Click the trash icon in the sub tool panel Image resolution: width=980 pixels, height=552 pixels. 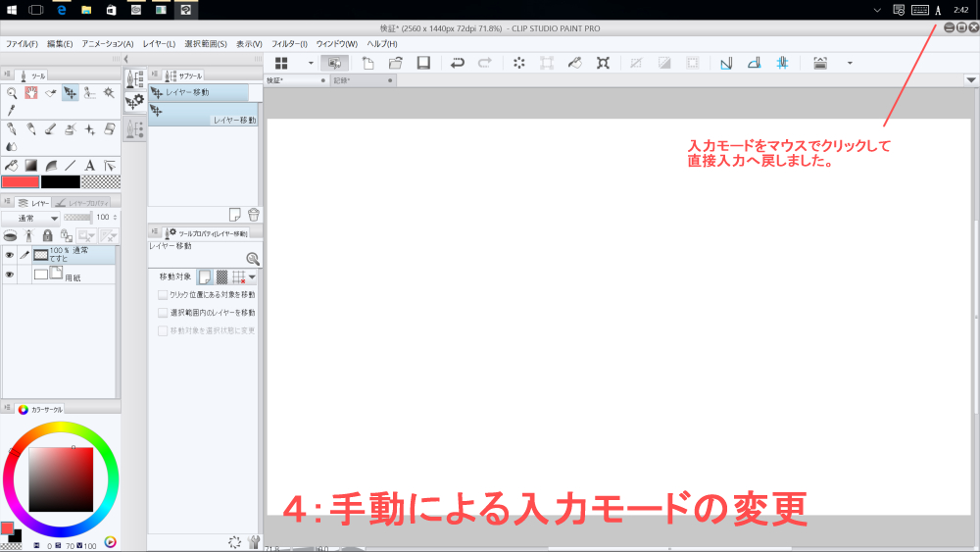253,214
